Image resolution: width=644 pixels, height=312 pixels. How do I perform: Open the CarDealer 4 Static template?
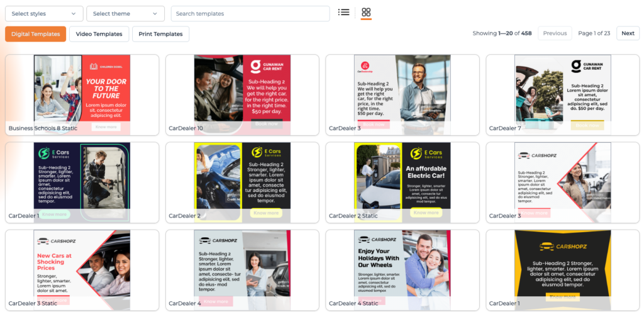(402, 270)
